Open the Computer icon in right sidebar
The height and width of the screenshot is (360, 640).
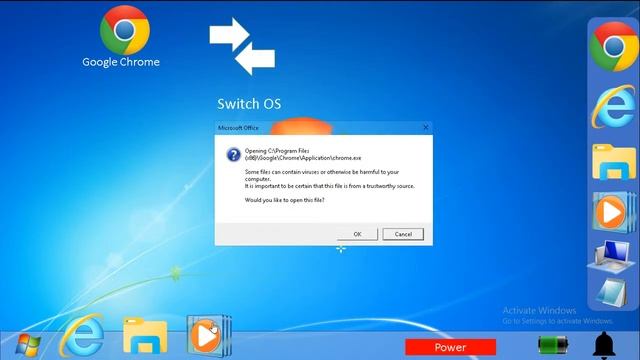coord(610,256)
